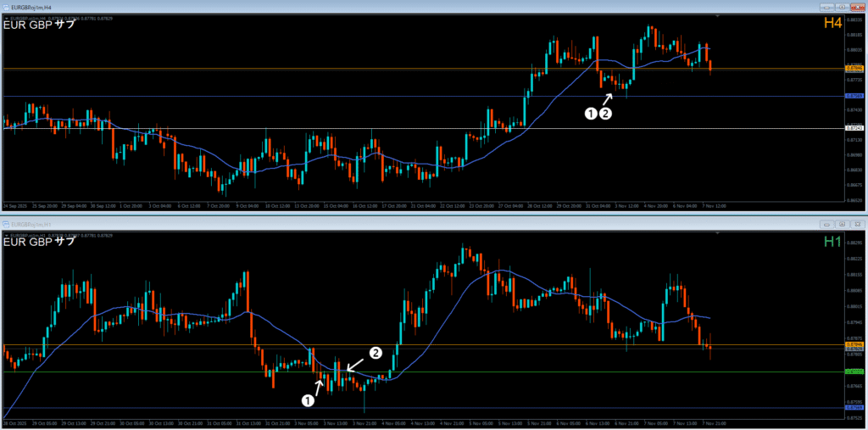
Task: Click the orange H4 timeframe label
Action: click(832, 23)
